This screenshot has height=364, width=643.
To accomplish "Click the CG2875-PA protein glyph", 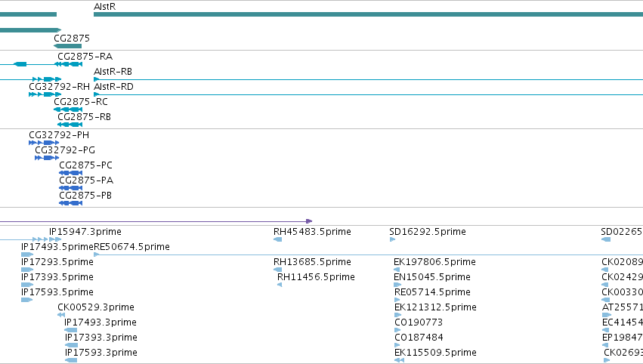I will point(70,188).
